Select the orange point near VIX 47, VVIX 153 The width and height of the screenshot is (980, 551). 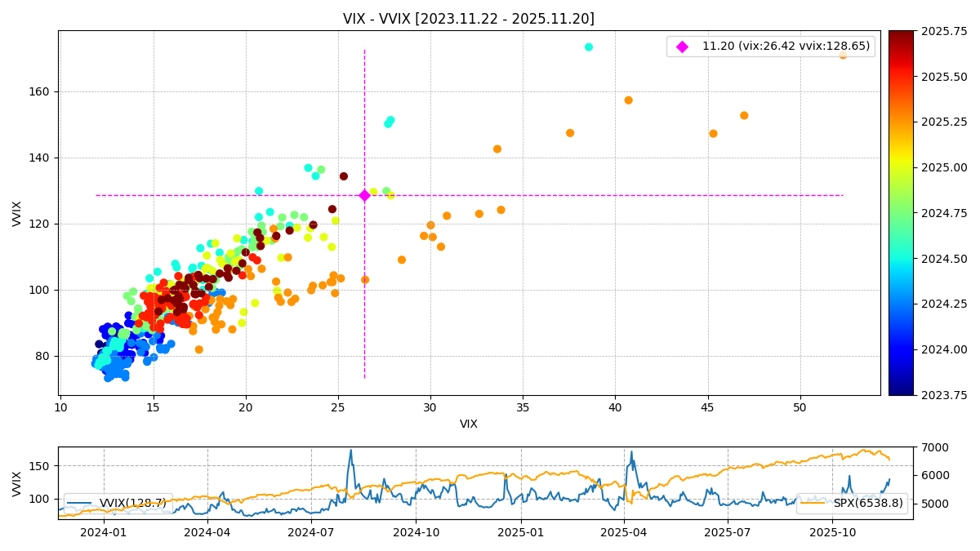click(x=744, y=116)
